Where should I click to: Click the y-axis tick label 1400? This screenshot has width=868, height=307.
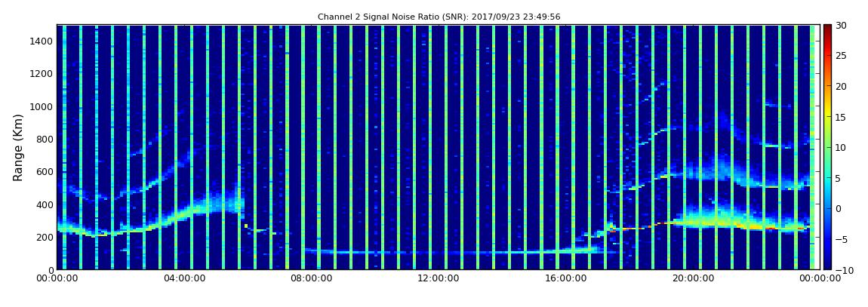pos(42,41)
